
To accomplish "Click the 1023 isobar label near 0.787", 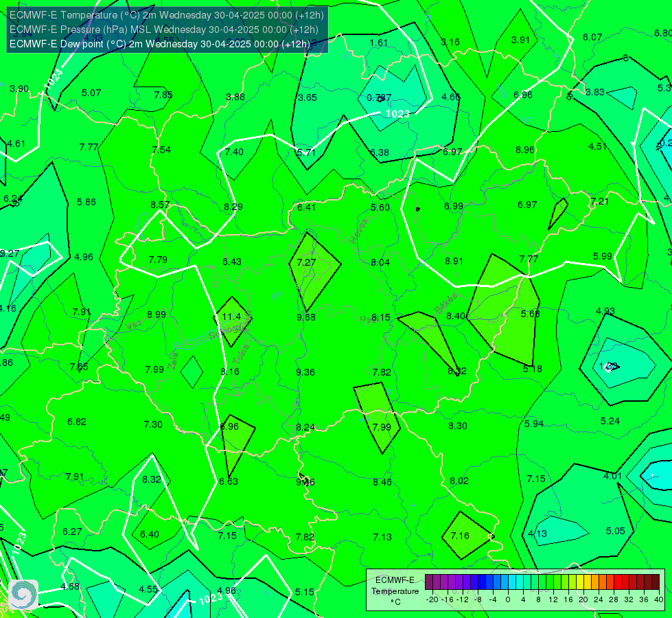I will pyautogui.click(x=397, y=114).
